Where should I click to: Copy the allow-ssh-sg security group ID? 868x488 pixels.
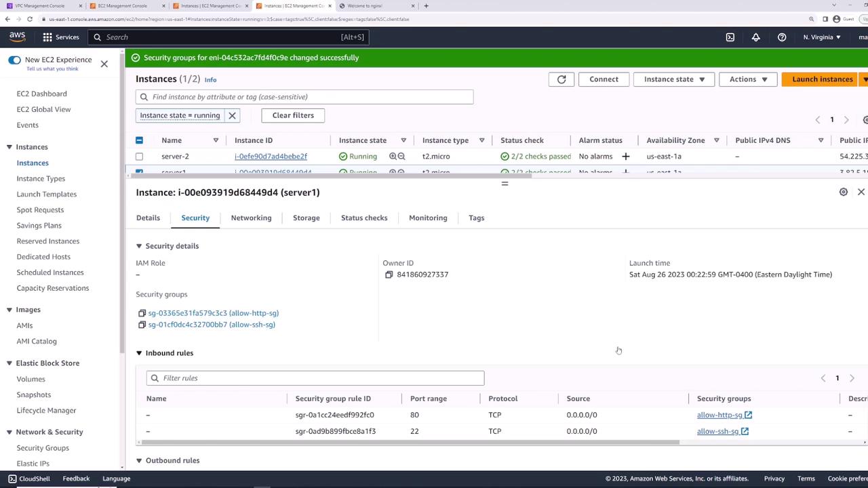click(142, 325)
